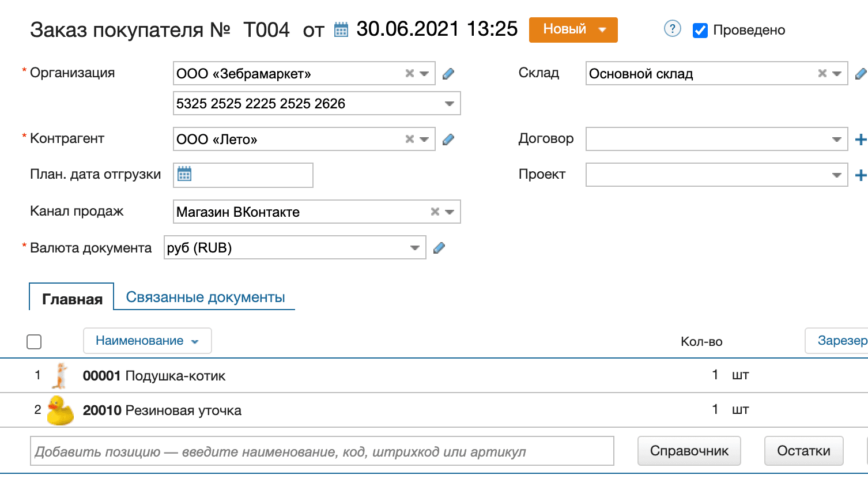
Task: Edit counterparty ООО «Лето» pencil icon
Action: 448,140
